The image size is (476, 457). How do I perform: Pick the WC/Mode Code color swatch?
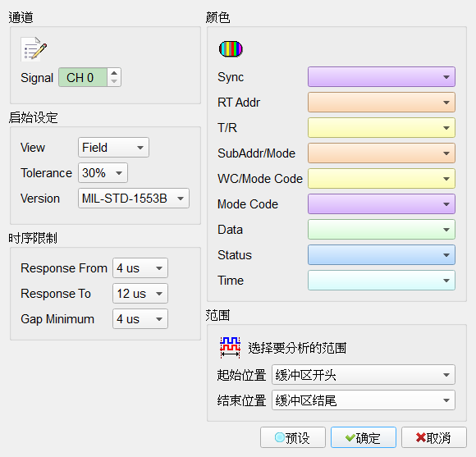pos(382,178)
